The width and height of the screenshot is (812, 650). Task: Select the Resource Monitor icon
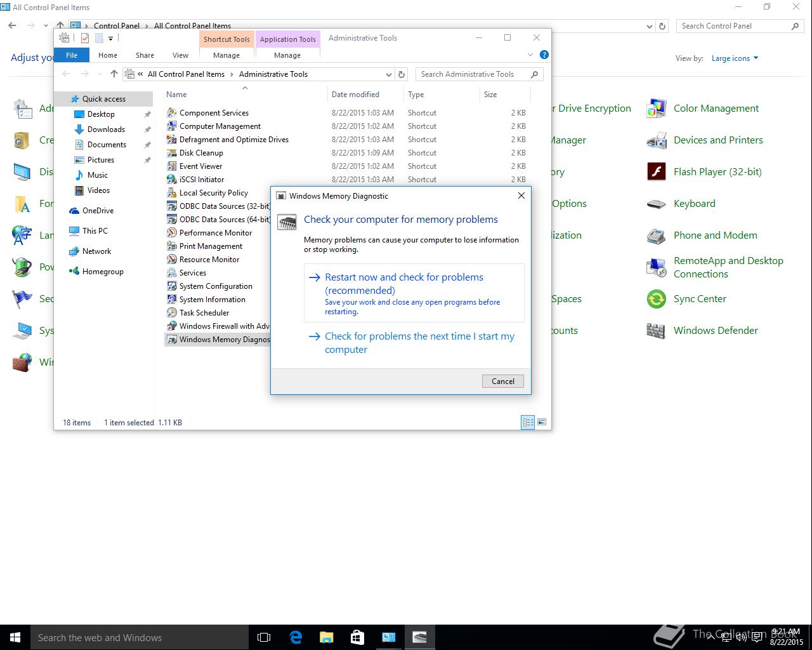(x=171, y=260)
